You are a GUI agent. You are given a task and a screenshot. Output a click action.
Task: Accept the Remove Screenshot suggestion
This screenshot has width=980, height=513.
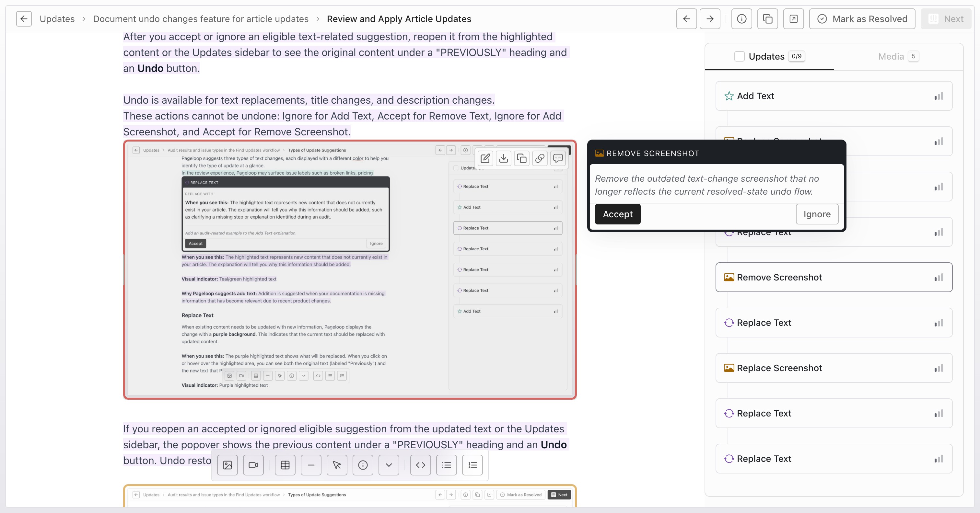pos(617,214)
